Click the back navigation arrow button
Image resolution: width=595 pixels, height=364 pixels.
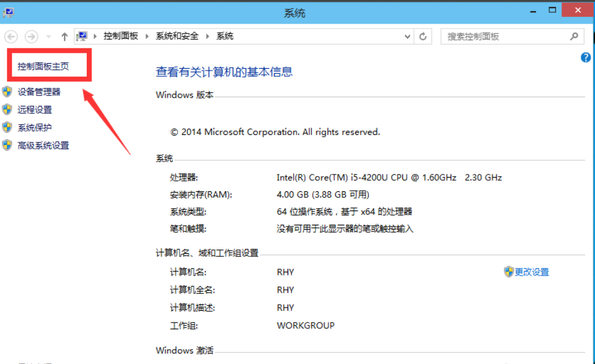pos(11,37)
